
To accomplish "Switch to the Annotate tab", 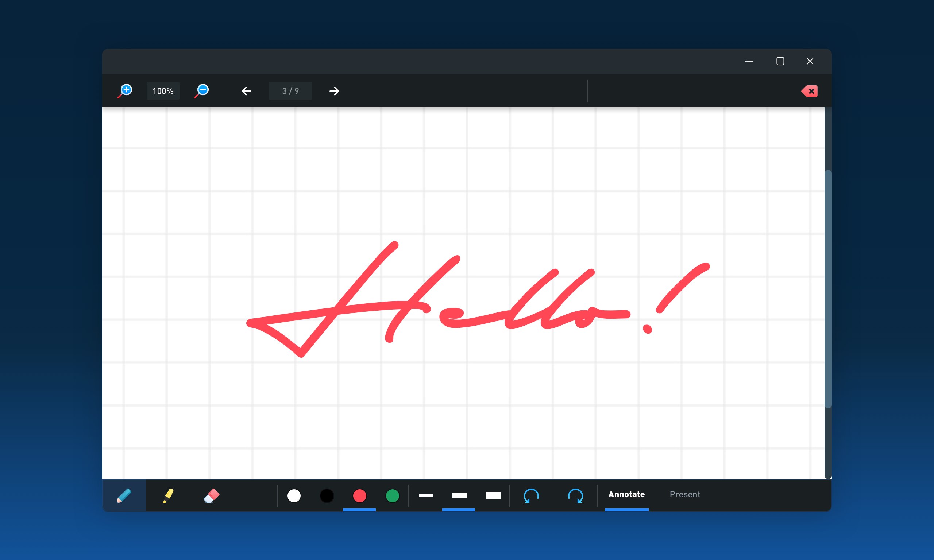I will (x=626, y=494).
